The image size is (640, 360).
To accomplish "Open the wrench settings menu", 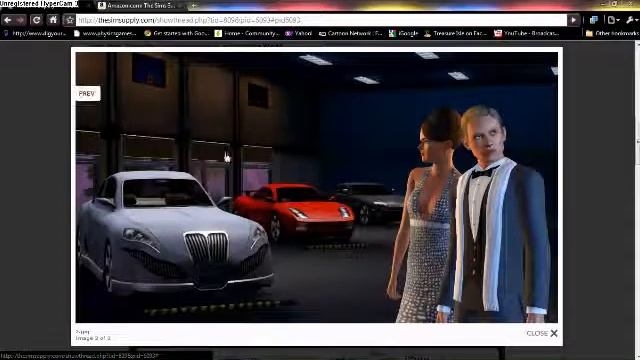I will 631,20.
